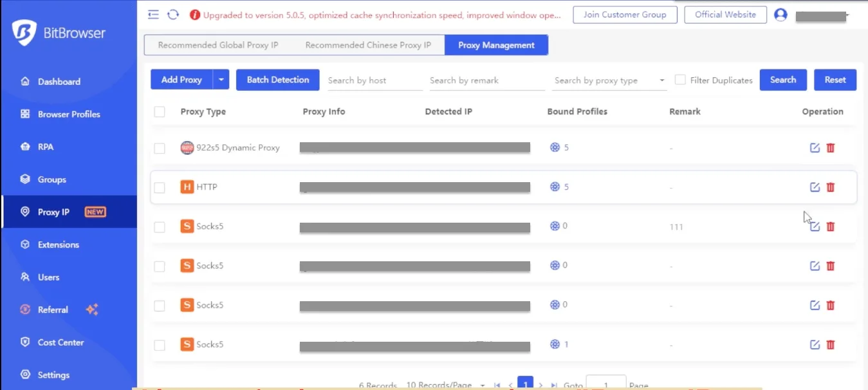Viewport: 868px width, 390px height.
Task: Click the Settings gear icon in sidebar
Action: (x=25, y=375)
